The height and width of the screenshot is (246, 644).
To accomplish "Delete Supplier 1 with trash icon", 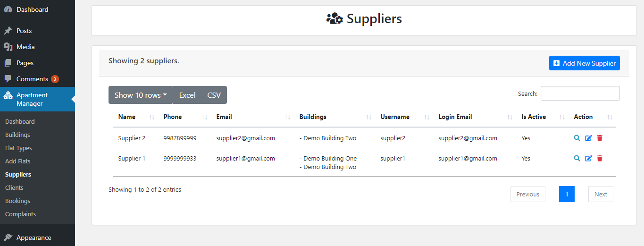I will 600,158.
